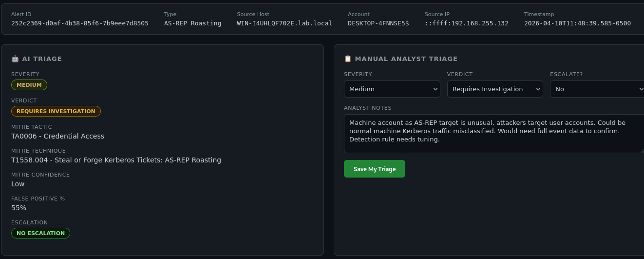Viewport: 644px width, 259px height.
Task: Expand the Escalate dropdown set to No
Action: [597, 89]
